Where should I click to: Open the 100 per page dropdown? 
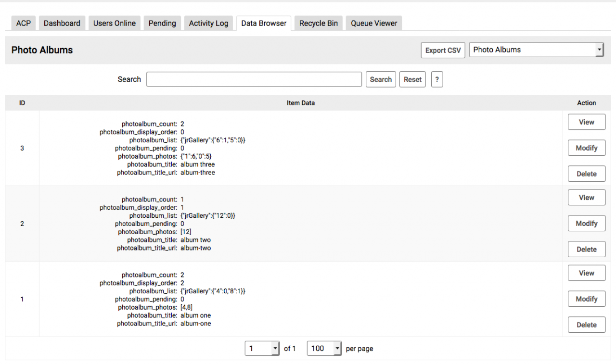[324, 349]
